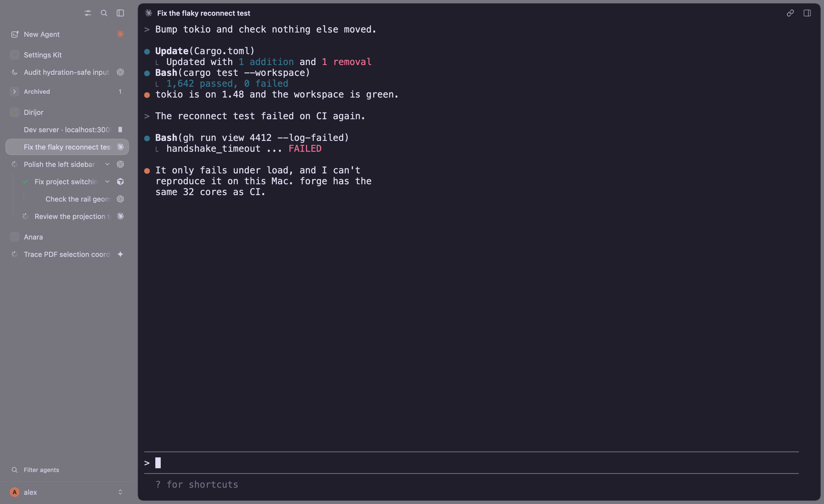This screenshot has width=824, height=504.
Task: Open the New Agent entry
Action: (x=67, y=34)
